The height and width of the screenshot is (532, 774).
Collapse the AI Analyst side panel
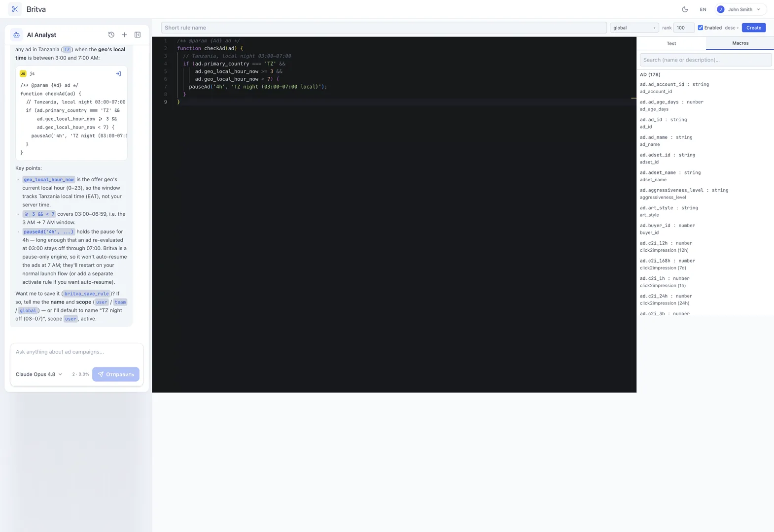coord(138,35)
